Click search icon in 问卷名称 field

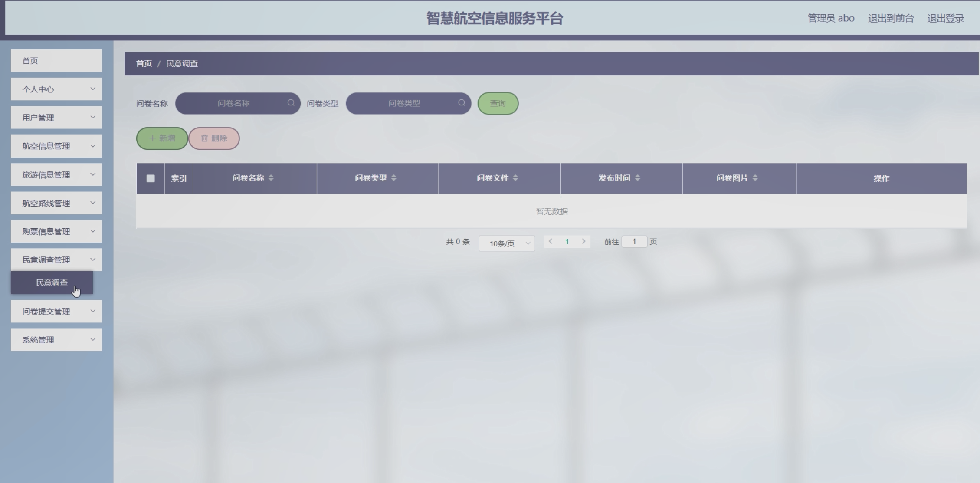291,103
